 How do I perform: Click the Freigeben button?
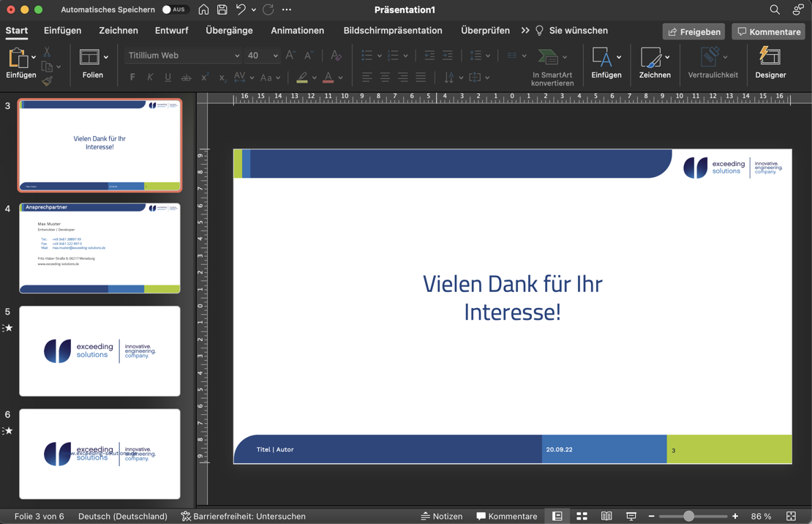(693, 31)
